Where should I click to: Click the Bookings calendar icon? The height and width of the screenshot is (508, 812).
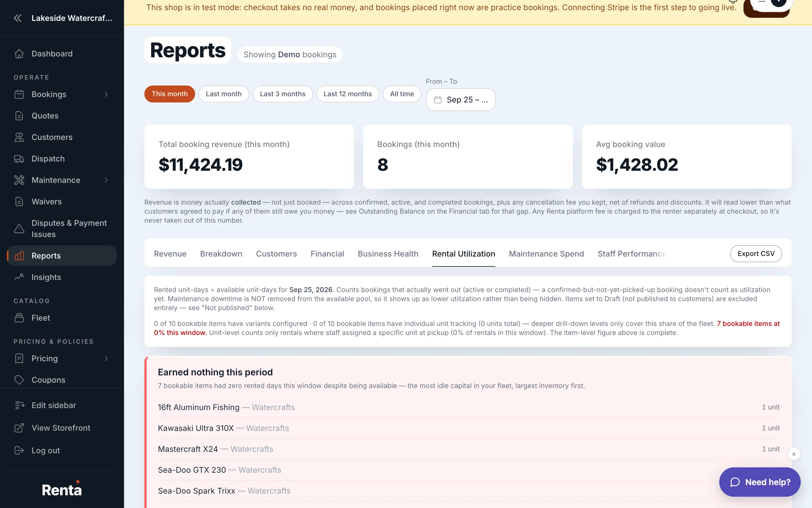click(x=19, y=95)
